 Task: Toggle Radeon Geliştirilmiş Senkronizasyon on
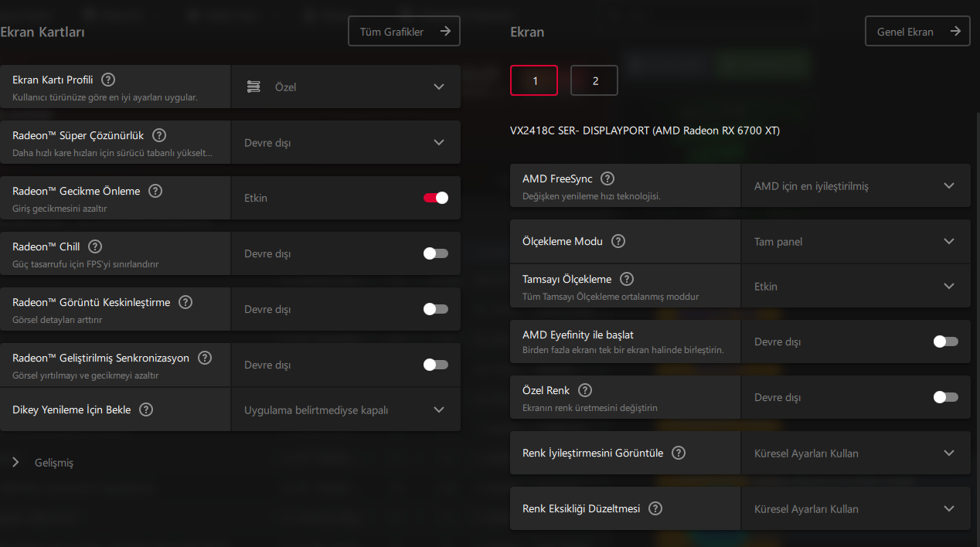(x=436, y=365)
